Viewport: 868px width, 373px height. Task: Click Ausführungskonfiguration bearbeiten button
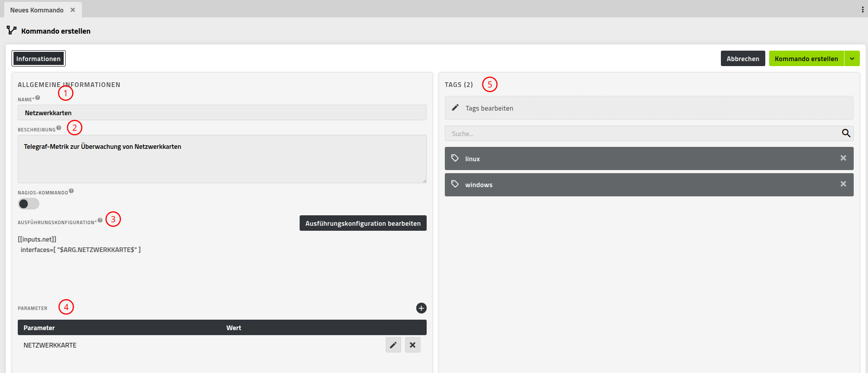363,223
